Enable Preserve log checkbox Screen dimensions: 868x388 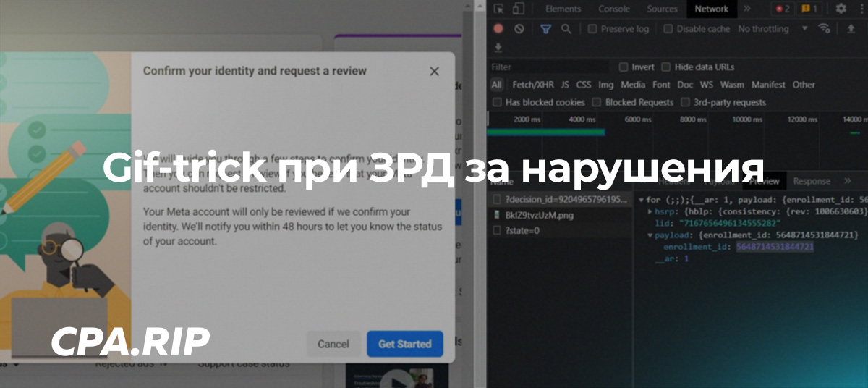tap(592, 29)
